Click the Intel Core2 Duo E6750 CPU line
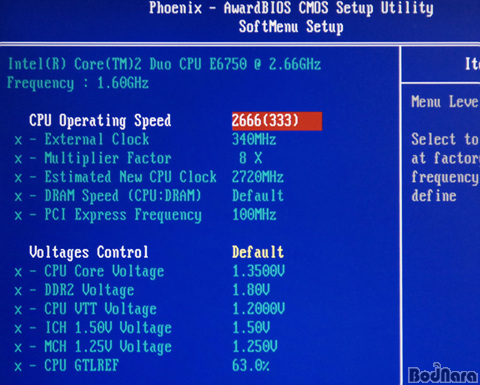480x385 pixels. point(164,64)
